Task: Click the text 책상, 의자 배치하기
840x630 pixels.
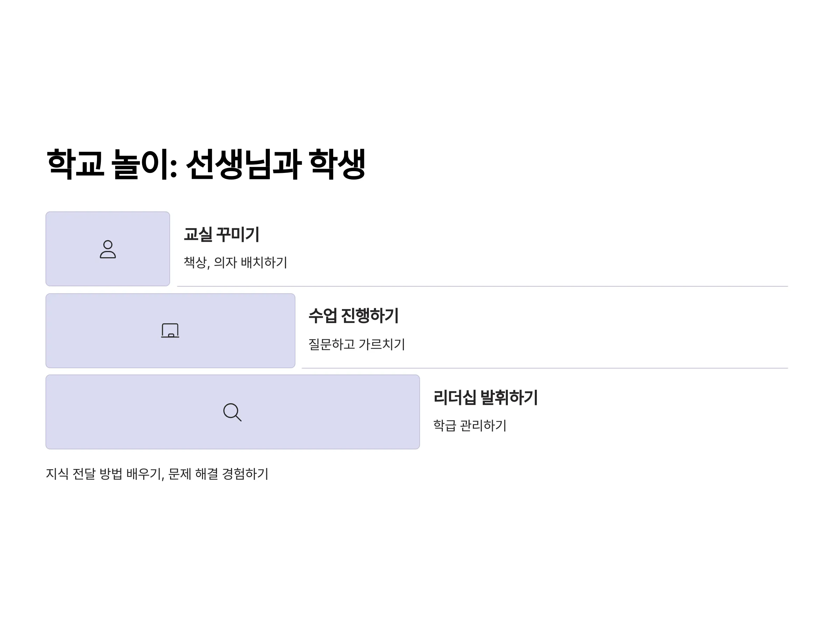Action: (236, 262)
